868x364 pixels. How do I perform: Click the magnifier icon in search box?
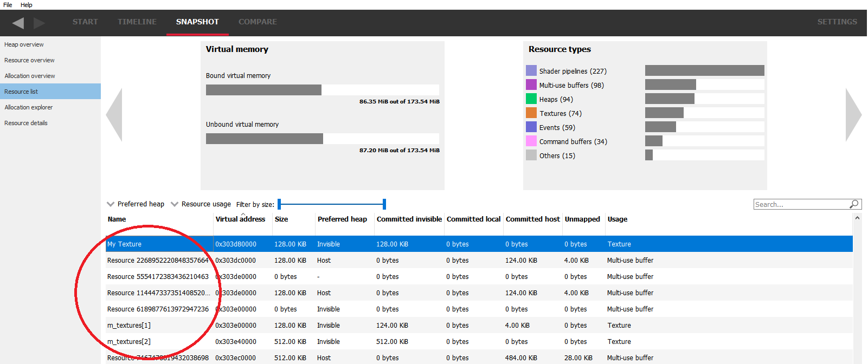pyautogui.click(x=854, y=204)
